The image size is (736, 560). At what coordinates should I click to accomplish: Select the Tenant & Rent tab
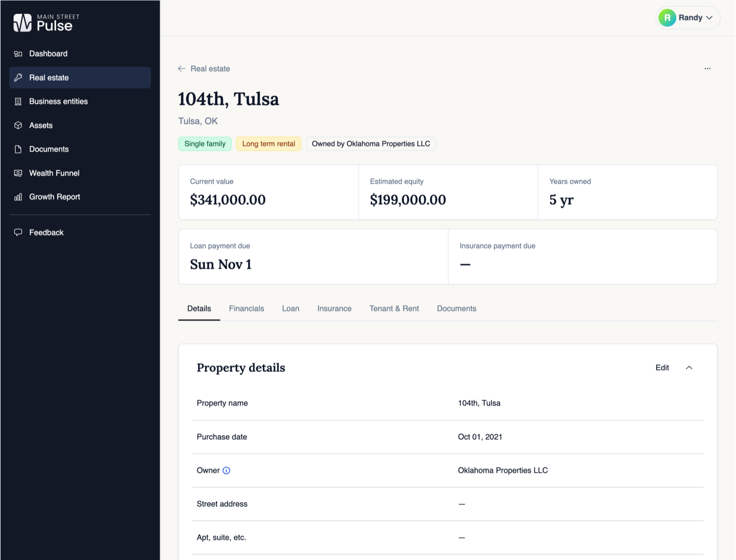coord(394,309)
